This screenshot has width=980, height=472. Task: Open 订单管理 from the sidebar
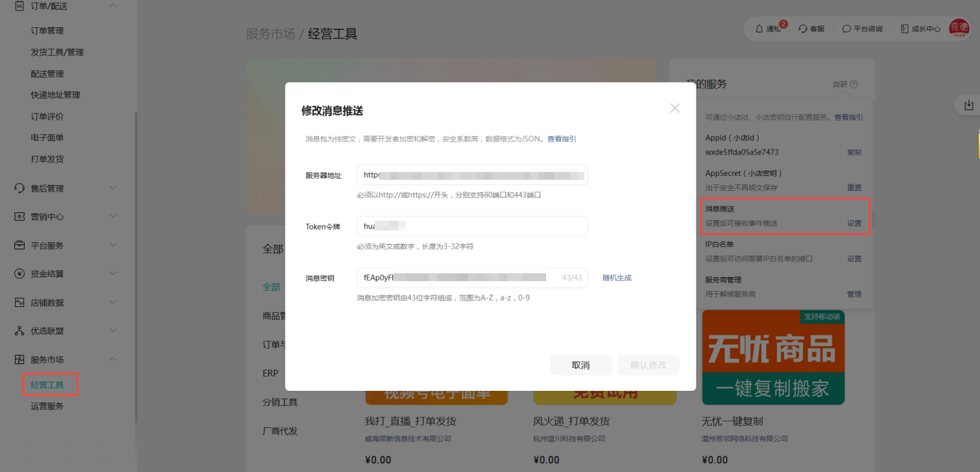click(47, 31)
